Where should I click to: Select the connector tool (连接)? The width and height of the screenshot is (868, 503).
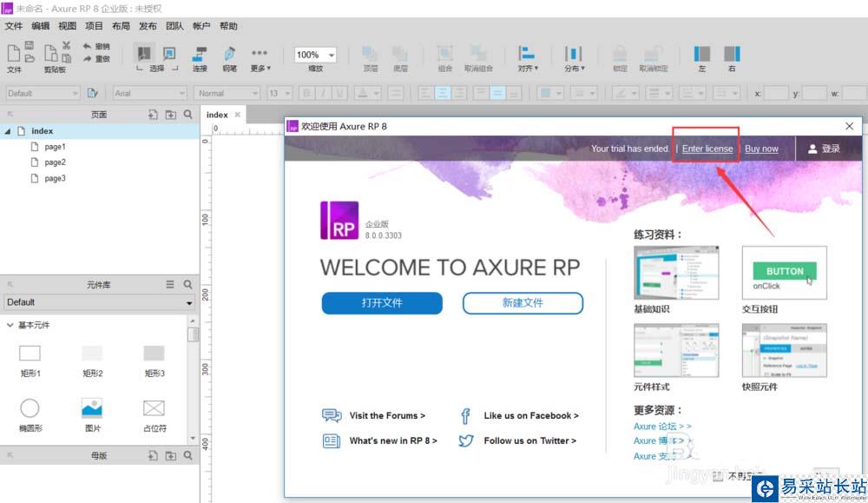pos(200,59)
